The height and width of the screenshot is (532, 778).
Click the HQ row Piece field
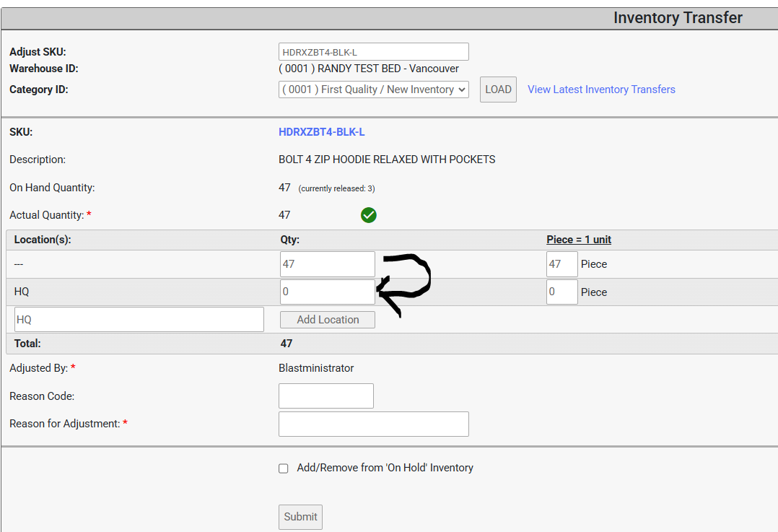click(x=561, y=292)
